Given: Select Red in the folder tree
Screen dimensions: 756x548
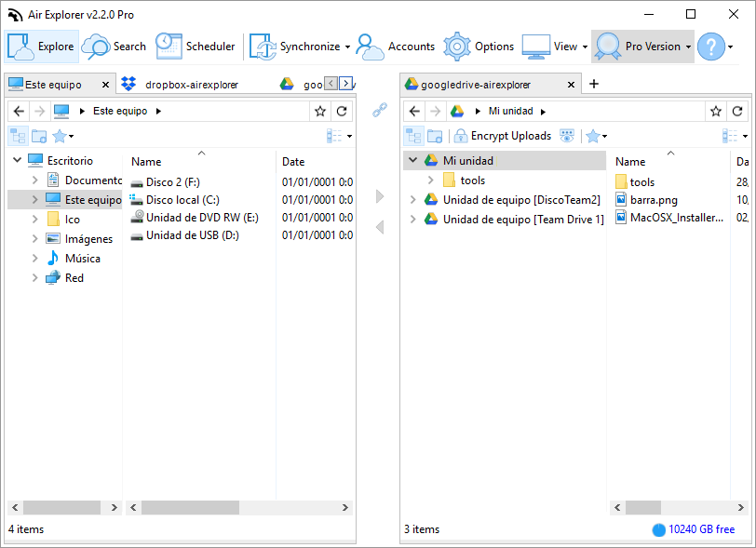Looking at the screenshot, I should point(74,278).
